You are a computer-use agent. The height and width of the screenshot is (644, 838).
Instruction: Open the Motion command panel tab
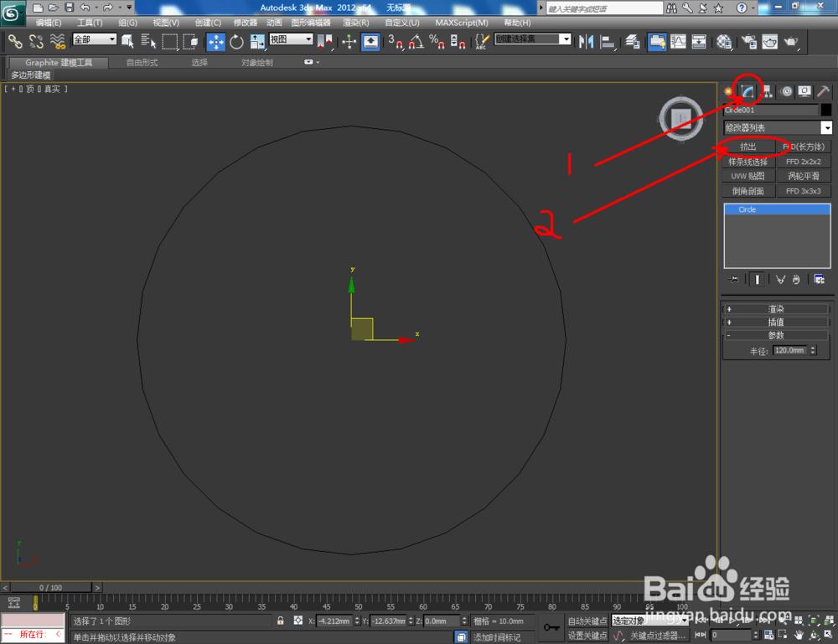(x=786, y=91)
